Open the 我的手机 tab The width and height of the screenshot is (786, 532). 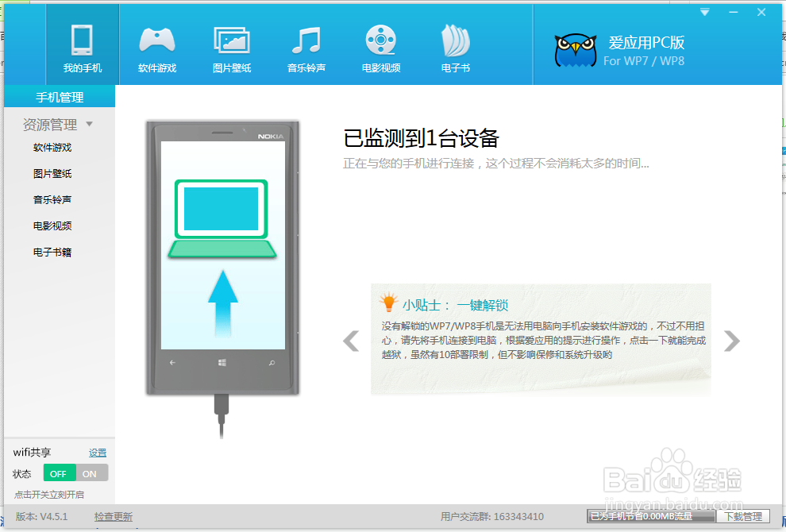coord(83,44)
